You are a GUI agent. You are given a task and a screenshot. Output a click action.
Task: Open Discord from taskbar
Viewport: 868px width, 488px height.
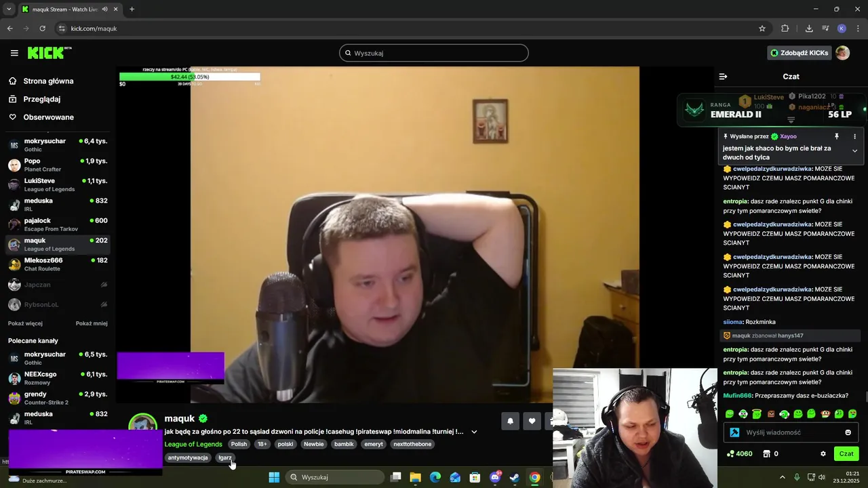click(x=495, y=477)
